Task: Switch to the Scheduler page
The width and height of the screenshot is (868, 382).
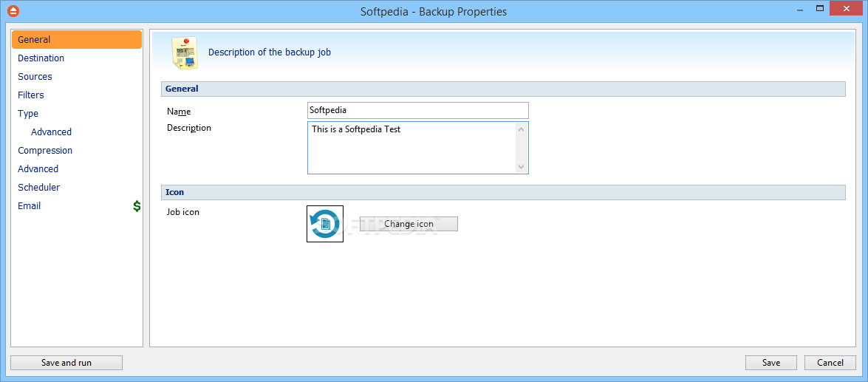Action: 77,187
